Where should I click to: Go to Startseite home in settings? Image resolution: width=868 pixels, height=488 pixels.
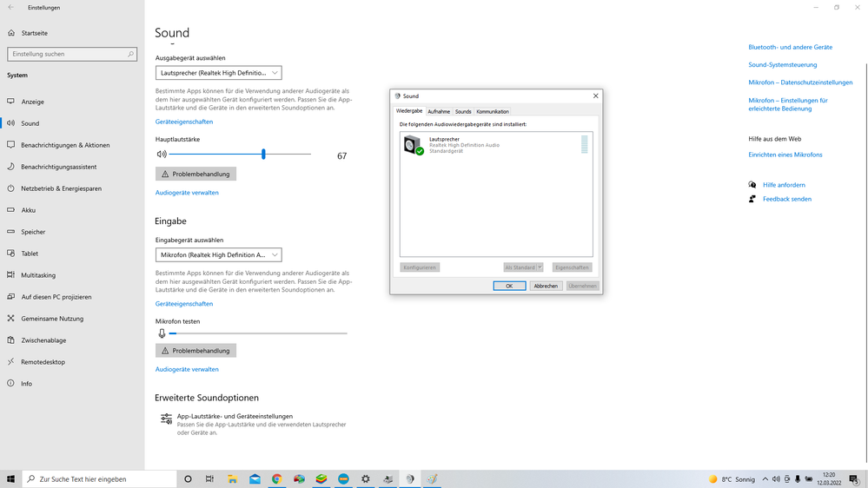[x=34, y=33]
